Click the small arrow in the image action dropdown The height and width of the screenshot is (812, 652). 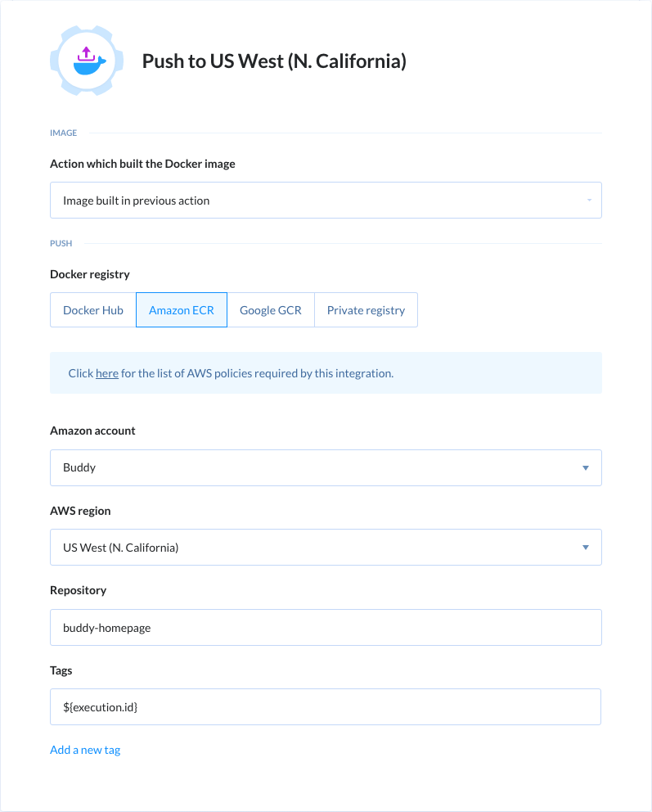click(x=589, y=201)
